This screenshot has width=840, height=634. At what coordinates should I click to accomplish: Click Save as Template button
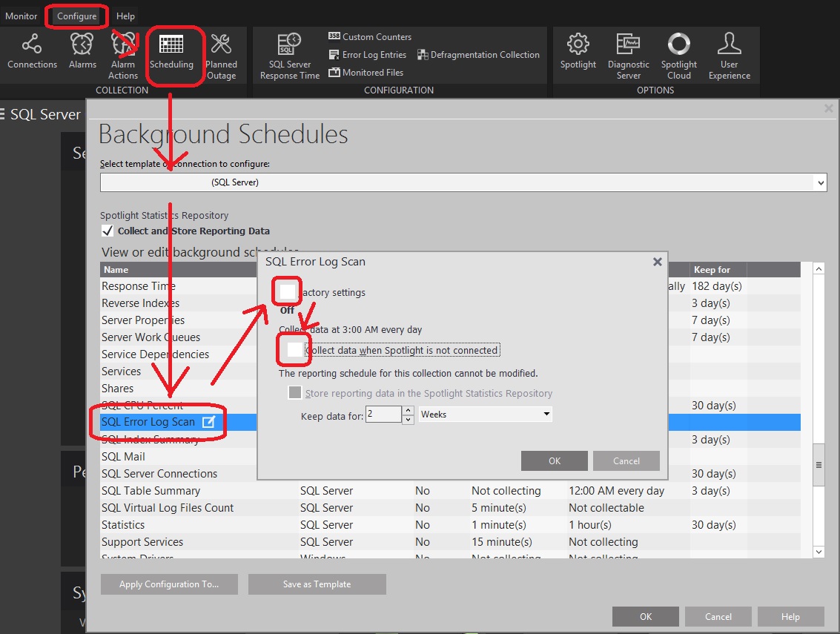click(x=317, y=584)
